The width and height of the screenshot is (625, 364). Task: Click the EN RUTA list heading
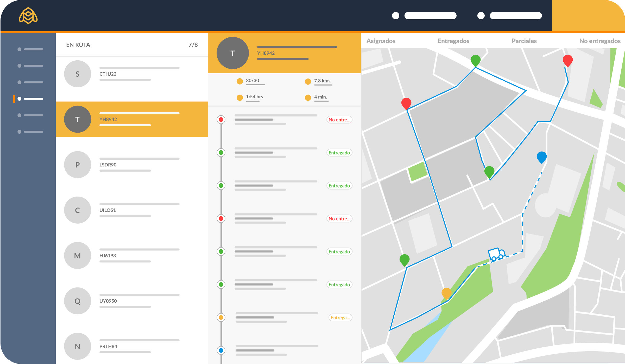pos(78,45)
